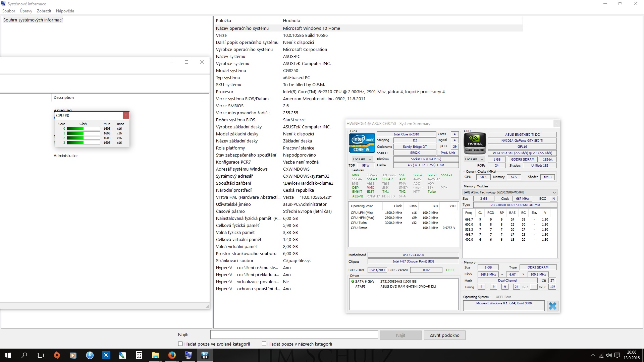Open the media player taskbar icon
Screen dimensions: 644x362
(x=73, y=355)
